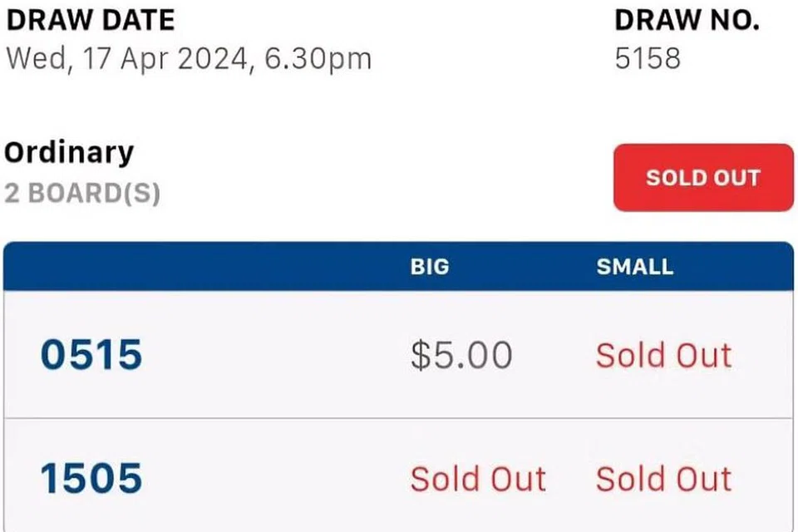Tap Sold Out under Small for 1505
The height and width of the screenshot is (532, 798).
coord(663,479)
